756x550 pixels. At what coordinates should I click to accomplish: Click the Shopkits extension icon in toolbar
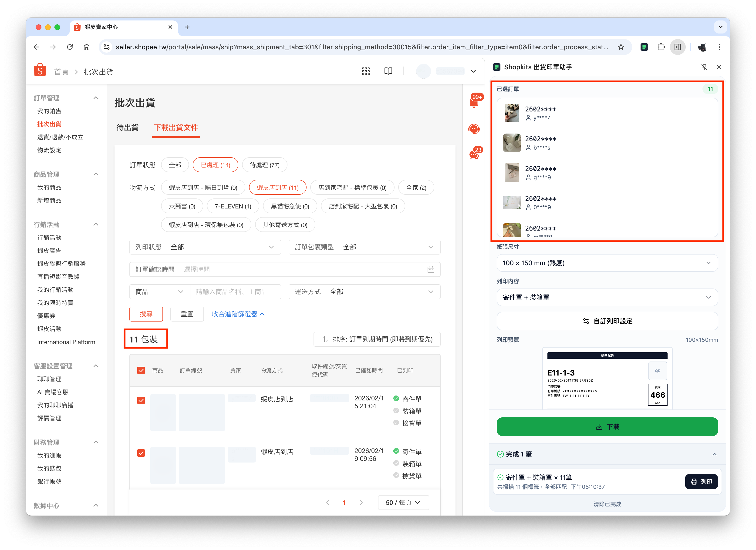click(644, 47)
